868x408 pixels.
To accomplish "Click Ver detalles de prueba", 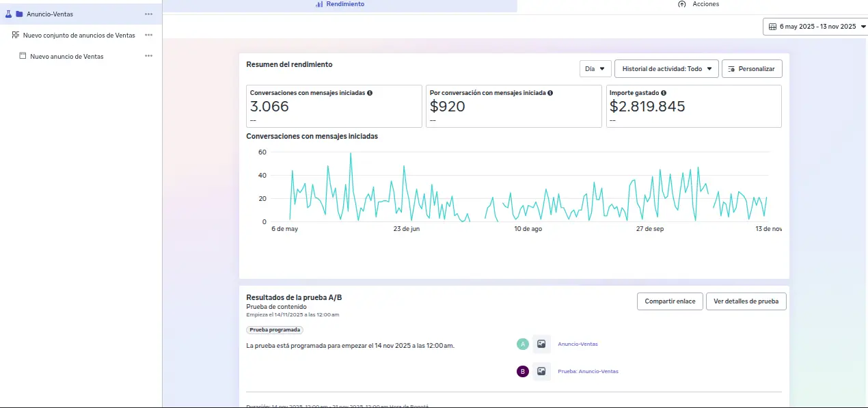I will 746,301.
